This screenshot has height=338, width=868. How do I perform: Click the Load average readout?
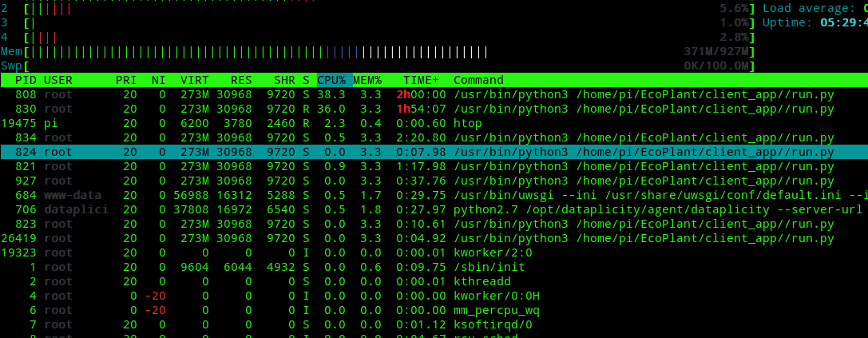[814, 8]
